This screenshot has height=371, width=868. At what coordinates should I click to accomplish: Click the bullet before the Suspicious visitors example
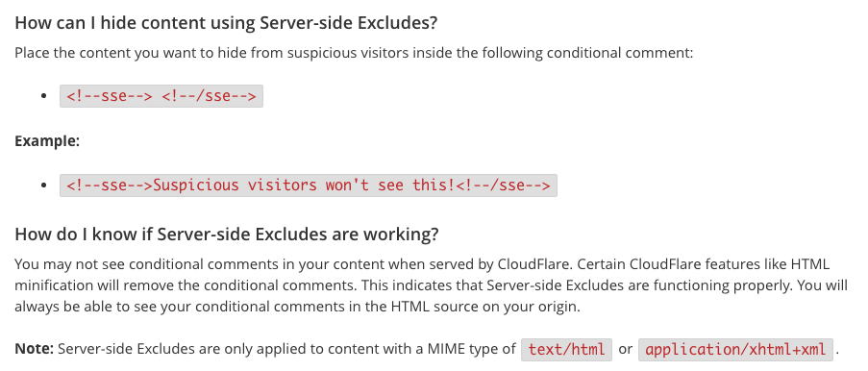44,185
